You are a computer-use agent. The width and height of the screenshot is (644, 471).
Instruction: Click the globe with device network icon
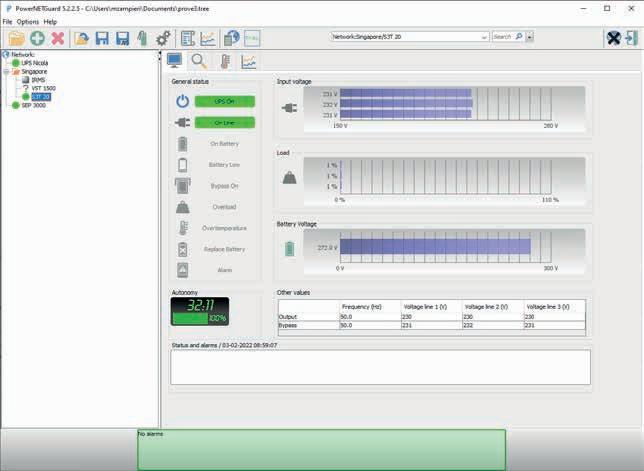[x=232, y=39]
